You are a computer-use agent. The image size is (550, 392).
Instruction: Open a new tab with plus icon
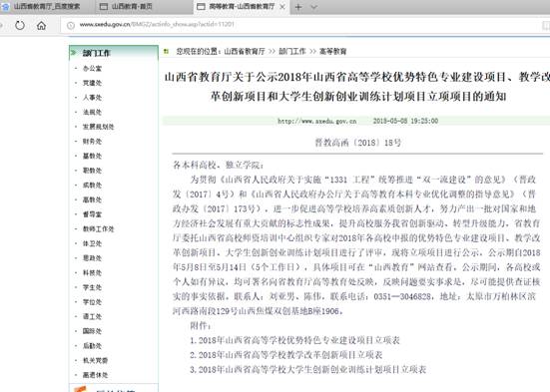click(x=298, y=7)
